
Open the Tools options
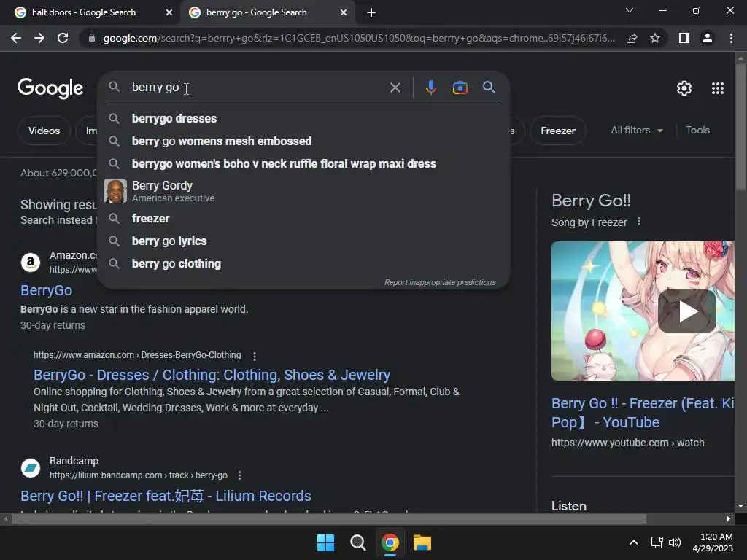pos(697,130)
